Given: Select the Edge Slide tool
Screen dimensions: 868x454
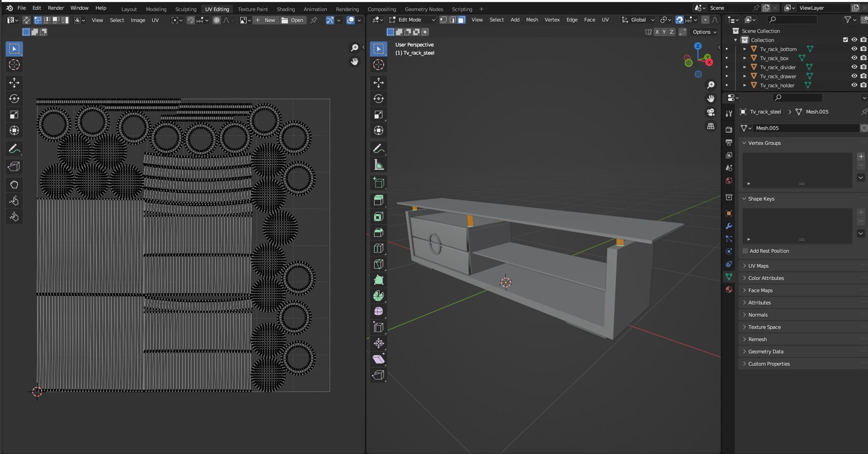Looking at the screenshot, I should (x=378, y=327).
